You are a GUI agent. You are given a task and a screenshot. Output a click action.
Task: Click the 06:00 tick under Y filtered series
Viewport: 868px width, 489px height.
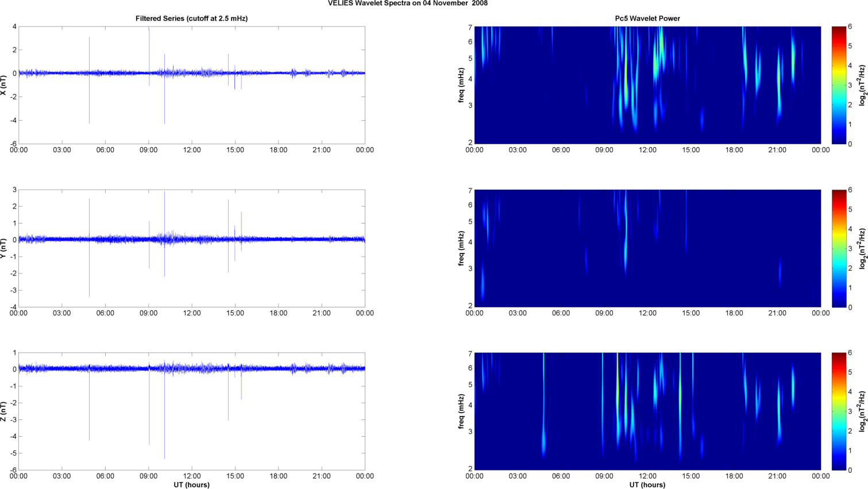105,313
